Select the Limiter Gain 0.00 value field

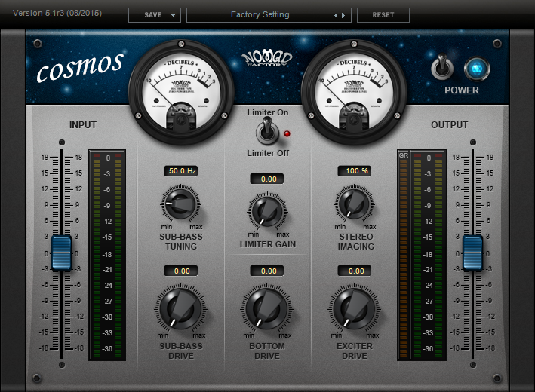tap(267, 179)
